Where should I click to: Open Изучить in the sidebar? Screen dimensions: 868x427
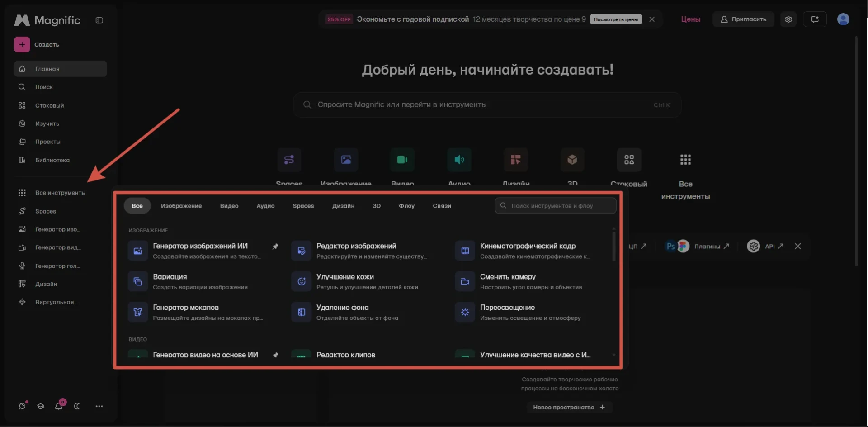[x=60, y=123]
